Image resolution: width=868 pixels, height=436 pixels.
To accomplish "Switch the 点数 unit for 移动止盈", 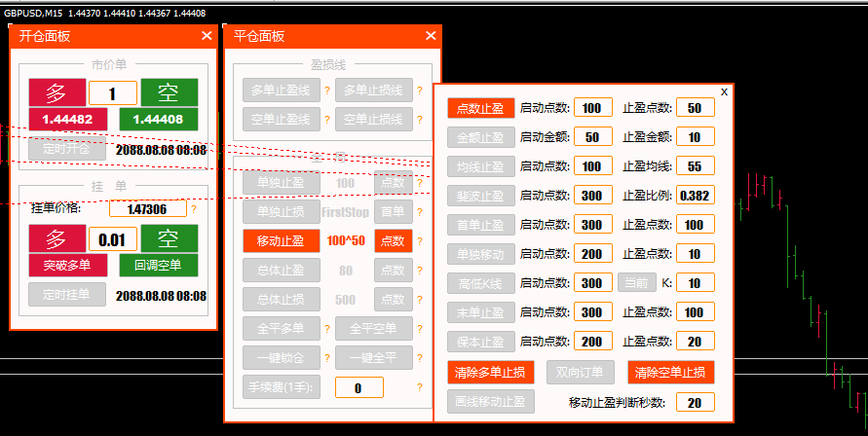I will click(394, 240).
